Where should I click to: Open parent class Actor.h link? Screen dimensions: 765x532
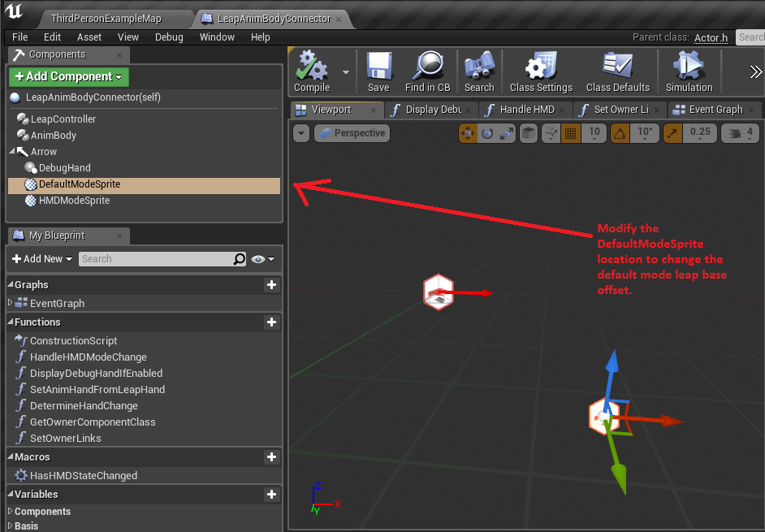pyautogui.click(x=711, y=38)
